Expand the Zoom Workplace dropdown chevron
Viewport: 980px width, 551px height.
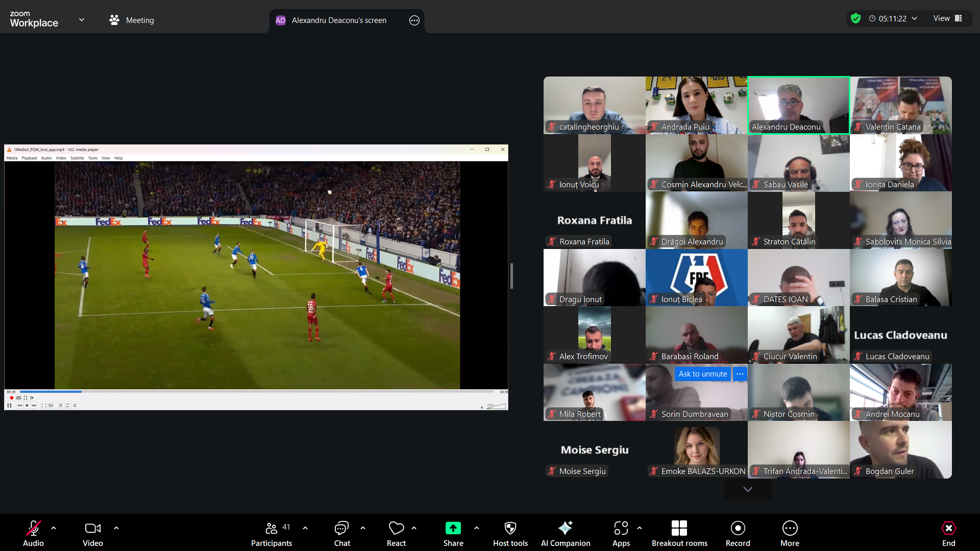click(82, 20)
